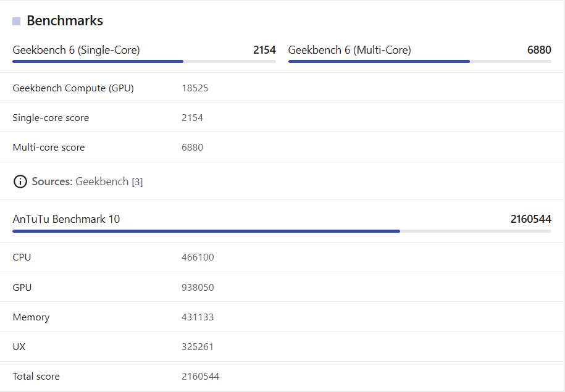Select the 466100 CPU score value

coord(198,257)
